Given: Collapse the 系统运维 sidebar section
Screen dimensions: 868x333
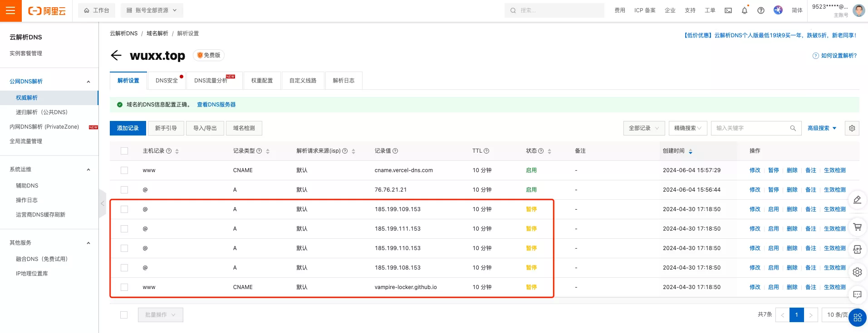Looking at the screenshot, I should 88,169.
